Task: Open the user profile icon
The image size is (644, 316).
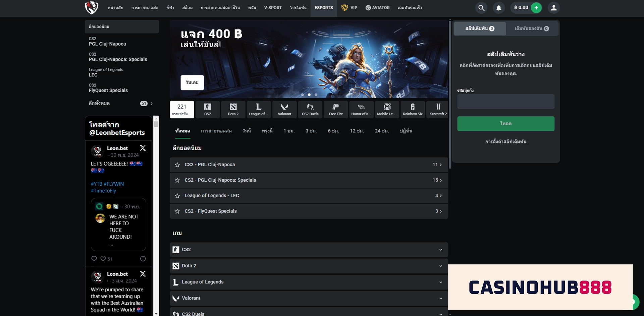Action: [x=554, y=8]
